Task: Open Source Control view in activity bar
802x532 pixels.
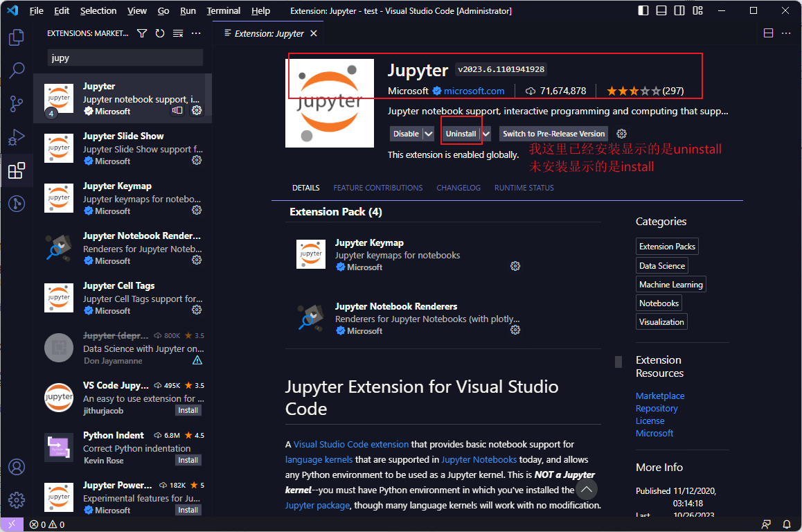Action: (17, 104)
